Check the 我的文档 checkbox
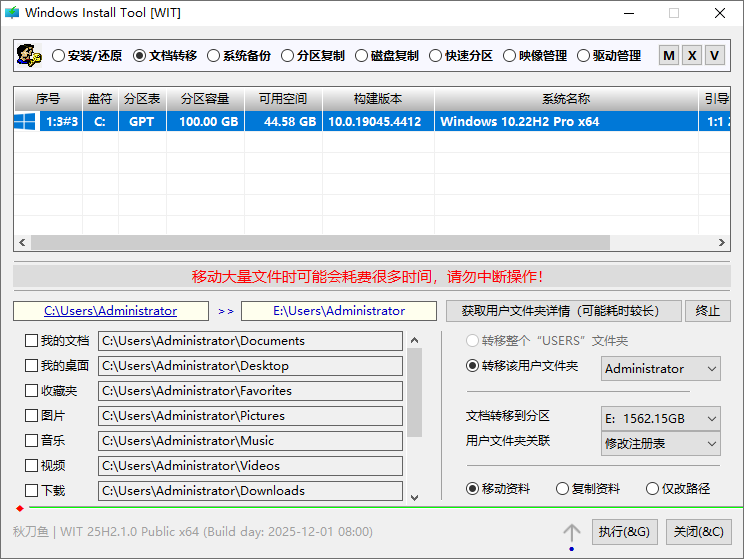This screenshot has width=744, height=559. (x=31, y=341)
